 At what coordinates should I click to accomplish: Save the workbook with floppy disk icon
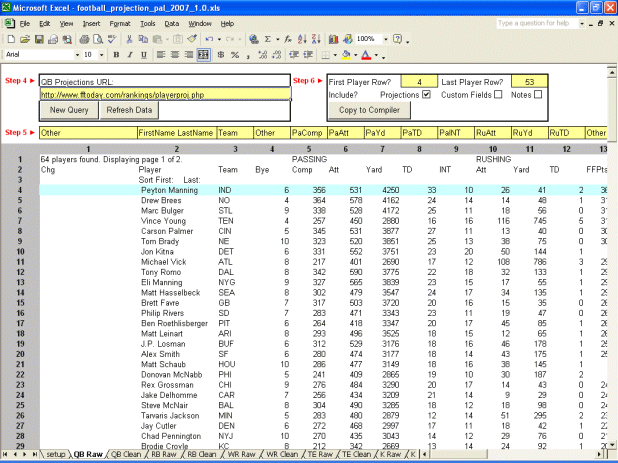[39, 39]
